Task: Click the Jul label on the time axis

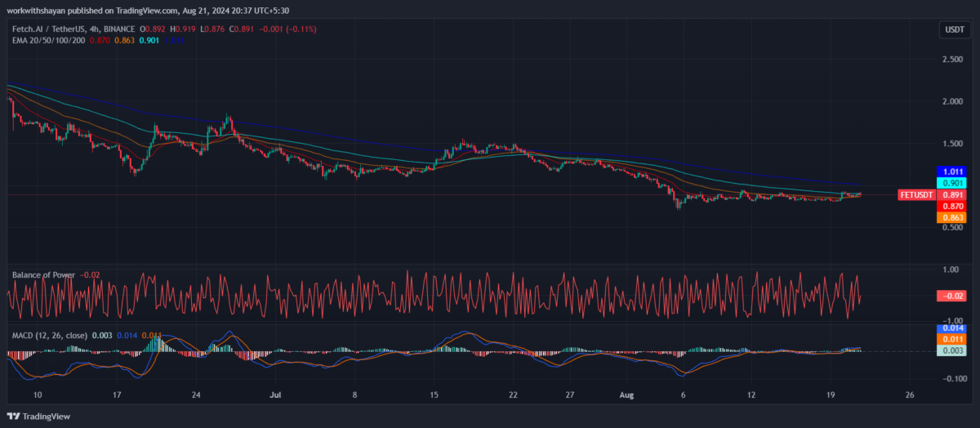Action: [275, 395]
